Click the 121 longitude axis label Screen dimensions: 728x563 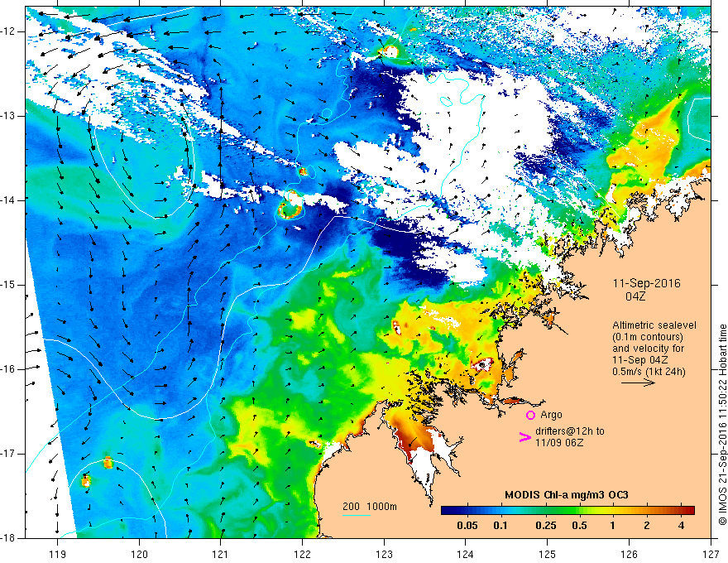coord(221,554)
